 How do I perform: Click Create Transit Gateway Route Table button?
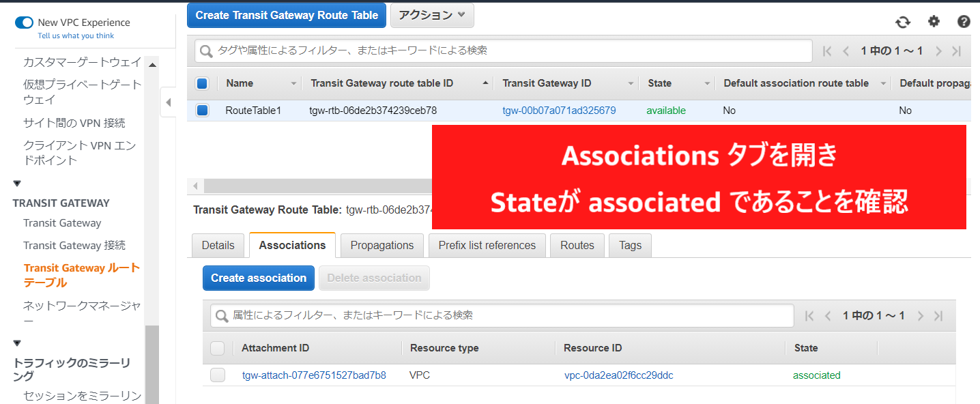point(287,15)
